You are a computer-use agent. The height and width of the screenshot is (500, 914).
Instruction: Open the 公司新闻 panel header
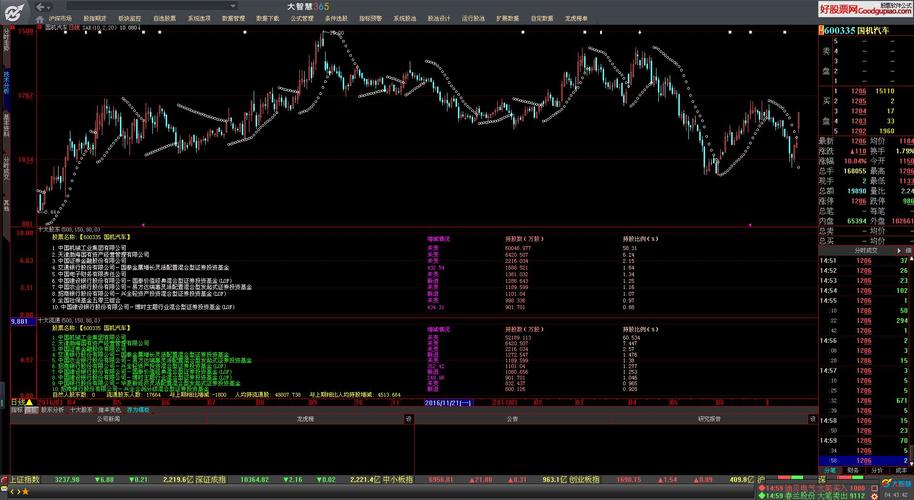[108, 419]
